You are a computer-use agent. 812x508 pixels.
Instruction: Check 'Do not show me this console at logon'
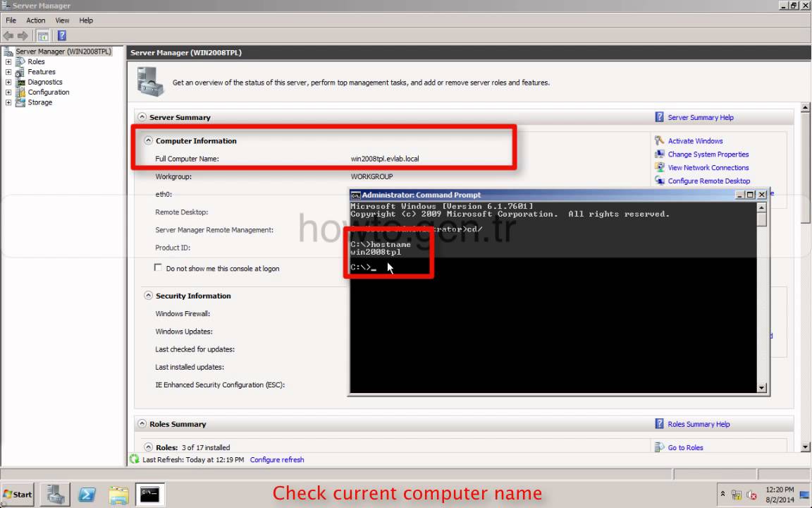click(158, 267)
